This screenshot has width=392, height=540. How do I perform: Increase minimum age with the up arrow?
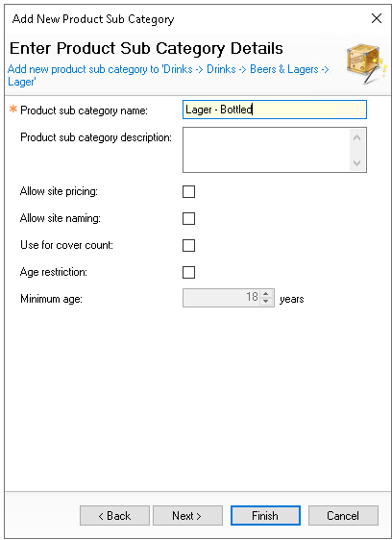(265, 294)
